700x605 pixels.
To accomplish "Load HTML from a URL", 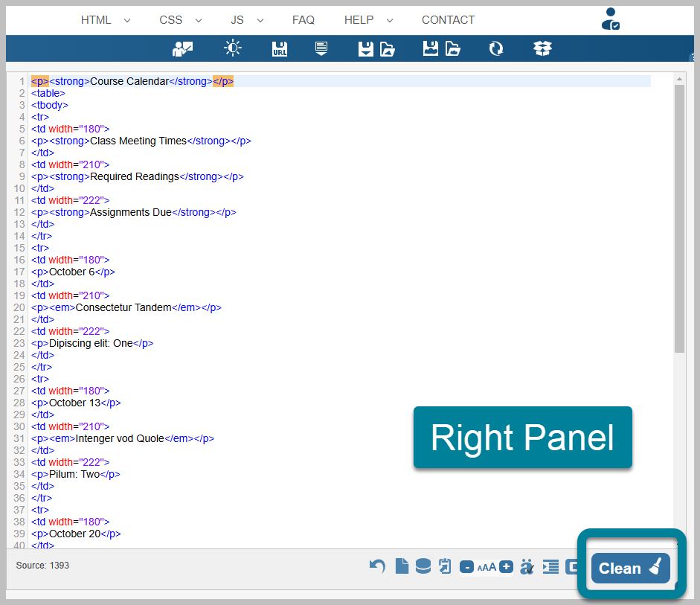I will click(x=279, y=47).
